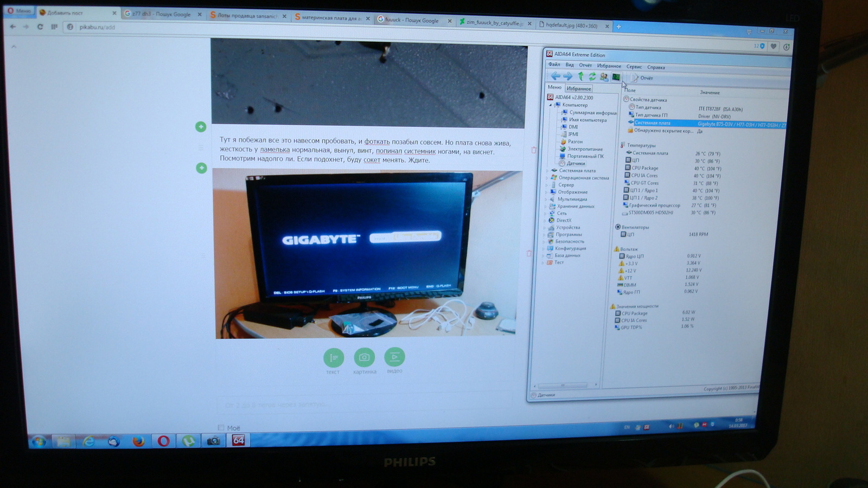This screenshot has width=868, height=488.
Task: Switch to the Избранное tab in AIDA64 sidebar
Action: [x=579, y=88]
